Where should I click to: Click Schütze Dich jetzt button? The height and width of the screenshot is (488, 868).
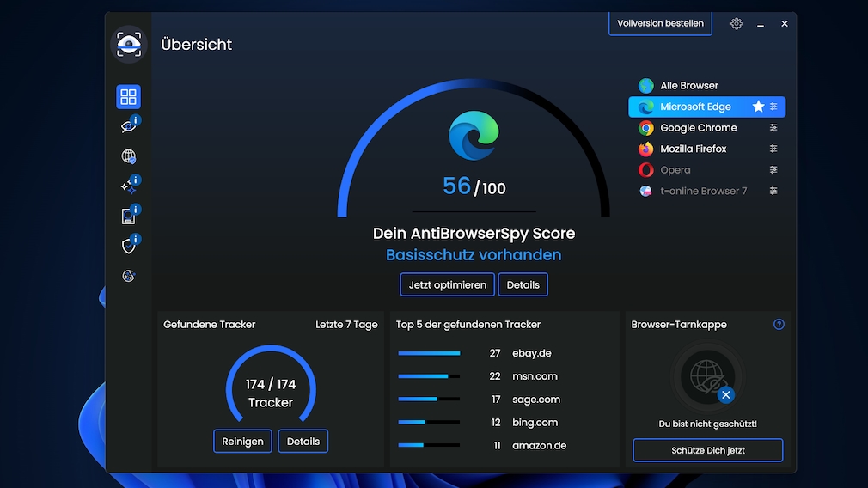[708, 450]
